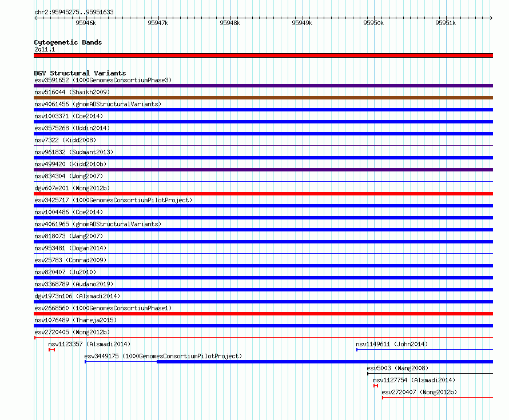Click the esv3591652 (1000GenomesConsortiumPhase3) variant label
Viewport: 509px width, 420px height.
(x=103, y=80)
